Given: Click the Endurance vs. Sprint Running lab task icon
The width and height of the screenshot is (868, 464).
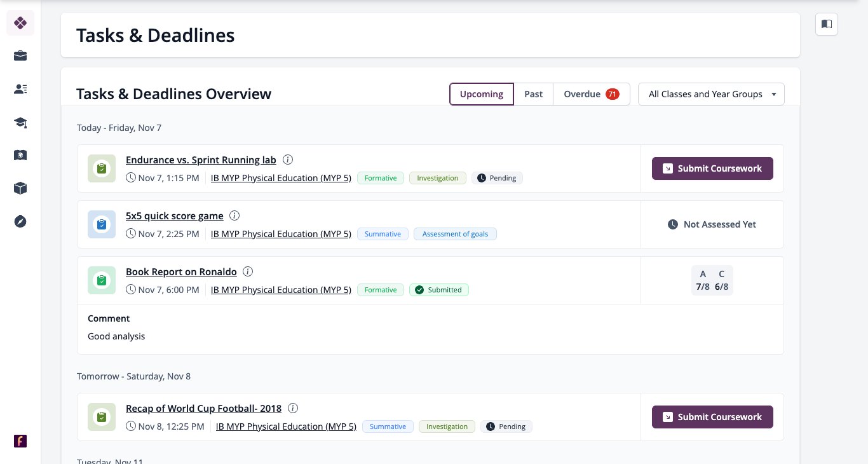Looking at the screenshot, I should 102,168.
